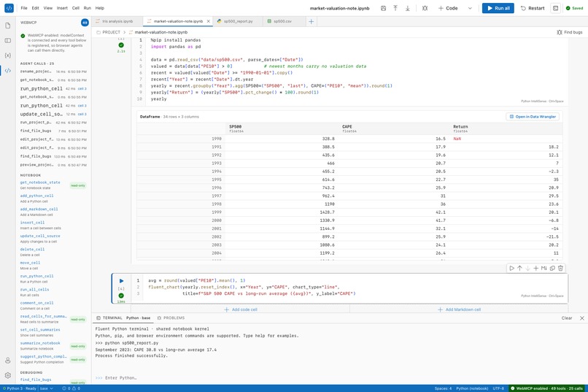Open the cell type dropdown arrow
This screenshot has height=392, width=588.
point(470,8)
